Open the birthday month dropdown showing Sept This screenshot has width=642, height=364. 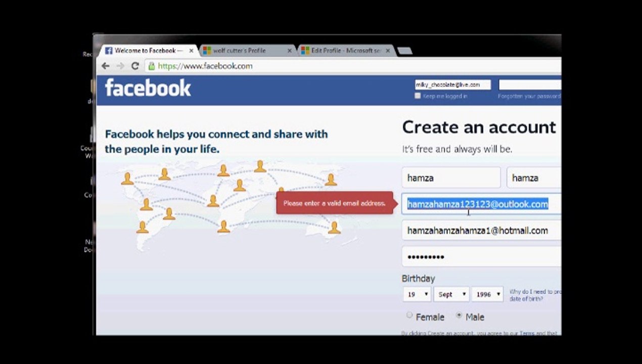[x=451, y=294]
